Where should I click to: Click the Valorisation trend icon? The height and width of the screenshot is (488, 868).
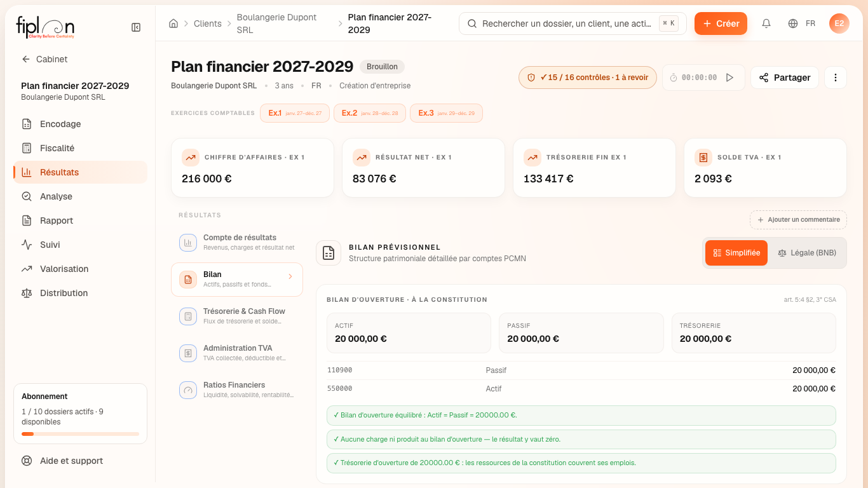tap(27, 269)
